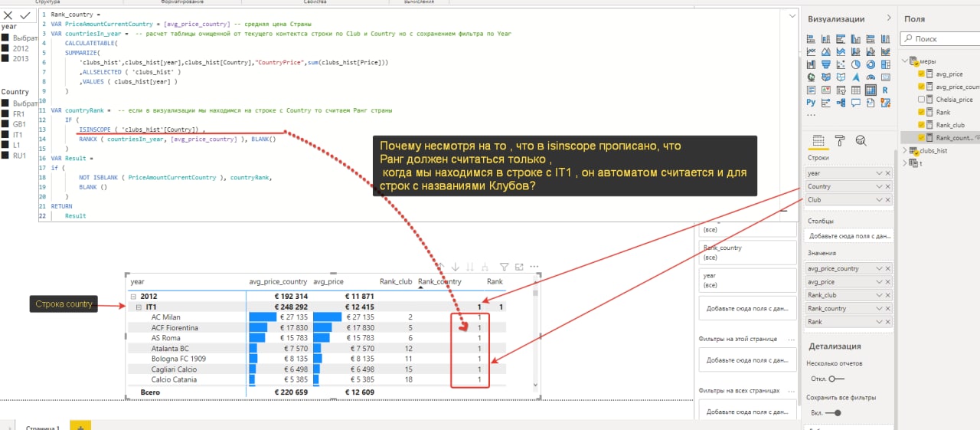Expand the clubs_hist table in Fields
Screen dimensions: 980x430
coord(905,151)
